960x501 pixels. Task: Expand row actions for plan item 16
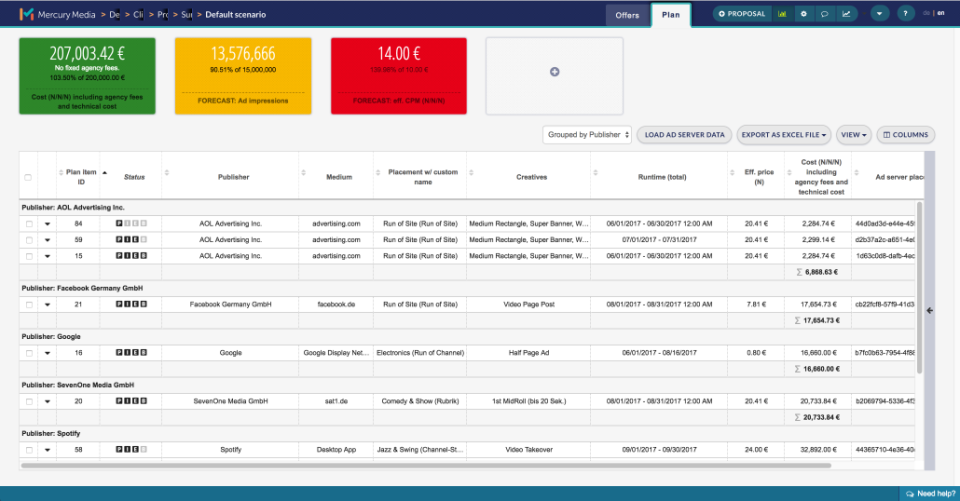(x=47, y=353)
